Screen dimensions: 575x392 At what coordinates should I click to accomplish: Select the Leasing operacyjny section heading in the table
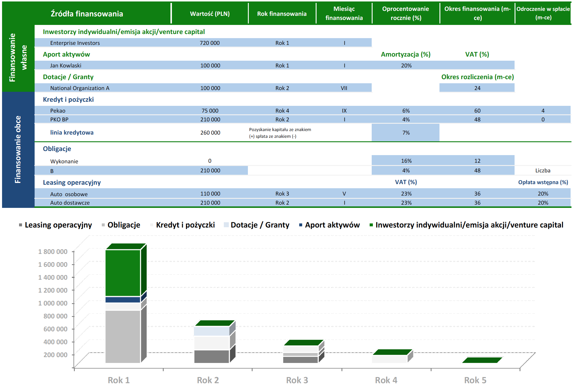coord(72,183)
